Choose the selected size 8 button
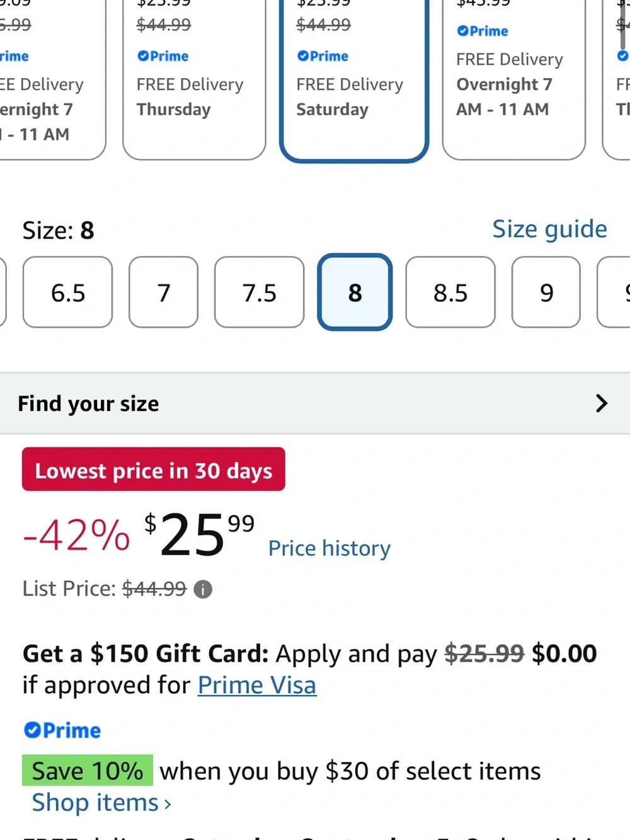 click(x=355, y=292)
